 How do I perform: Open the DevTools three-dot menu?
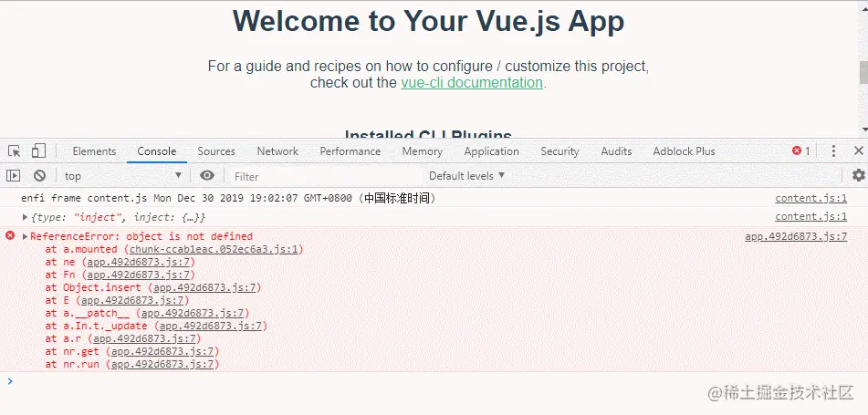point(833,151)
